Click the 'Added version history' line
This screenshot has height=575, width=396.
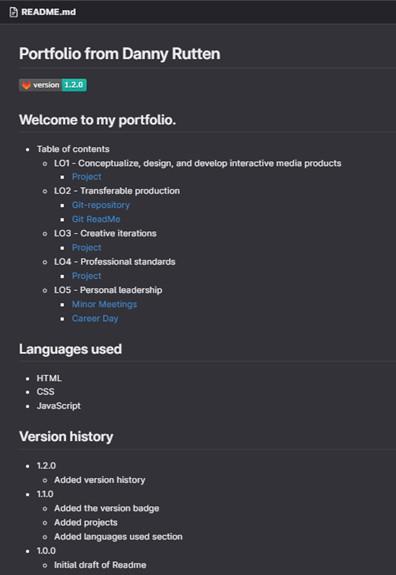tap(100, 480)
